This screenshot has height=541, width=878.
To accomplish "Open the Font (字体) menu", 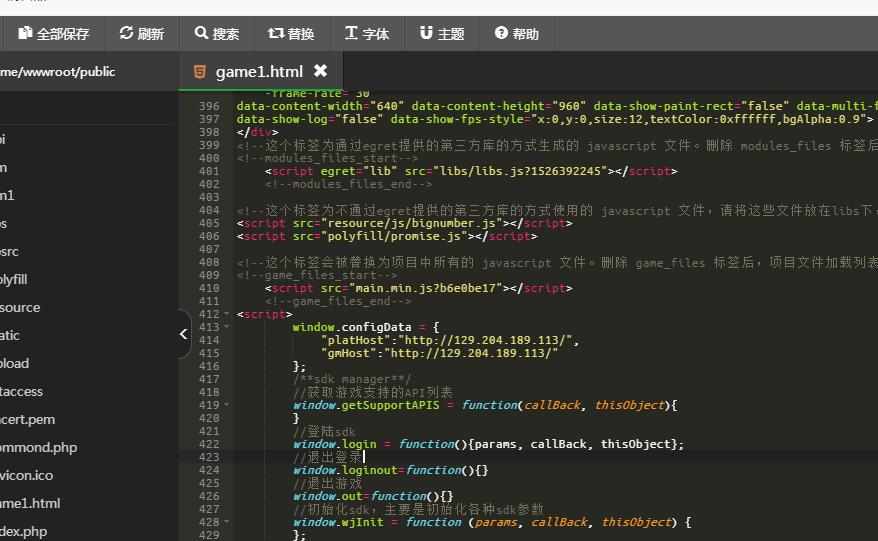I will pyautogui.click(x=367, y=34).
